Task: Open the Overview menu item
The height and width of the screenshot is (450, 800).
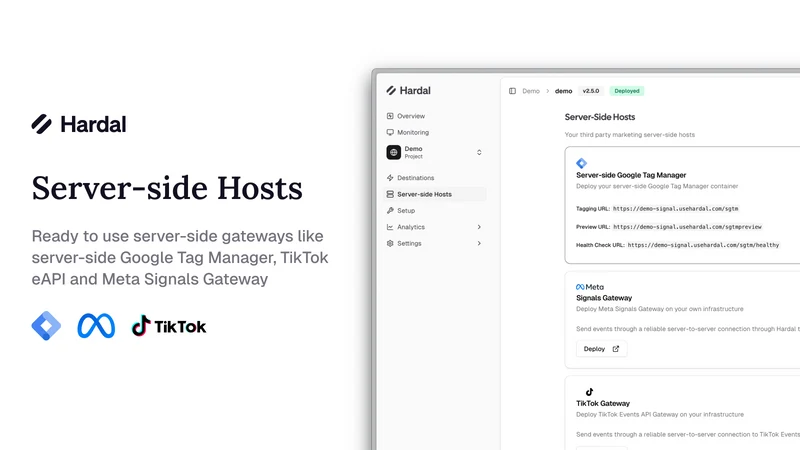Action: pyautogui.click(x=435, y=116)
